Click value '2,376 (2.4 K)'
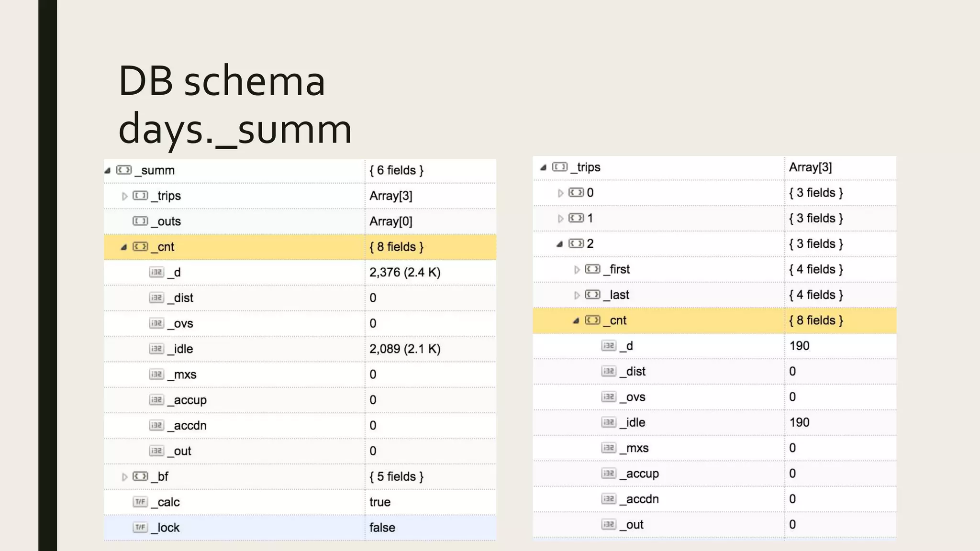Viewport: 980px width, 551px height. coord(405,272)
